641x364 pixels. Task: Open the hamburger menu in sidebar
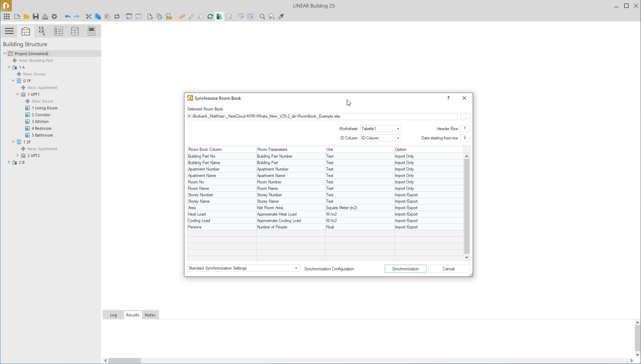click(x=9, y=31)
